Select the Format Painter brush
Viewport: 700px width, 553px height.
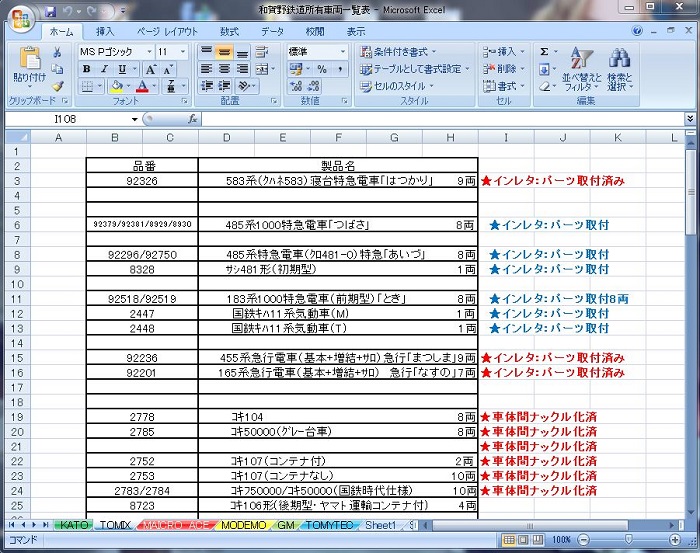(57, 86)
